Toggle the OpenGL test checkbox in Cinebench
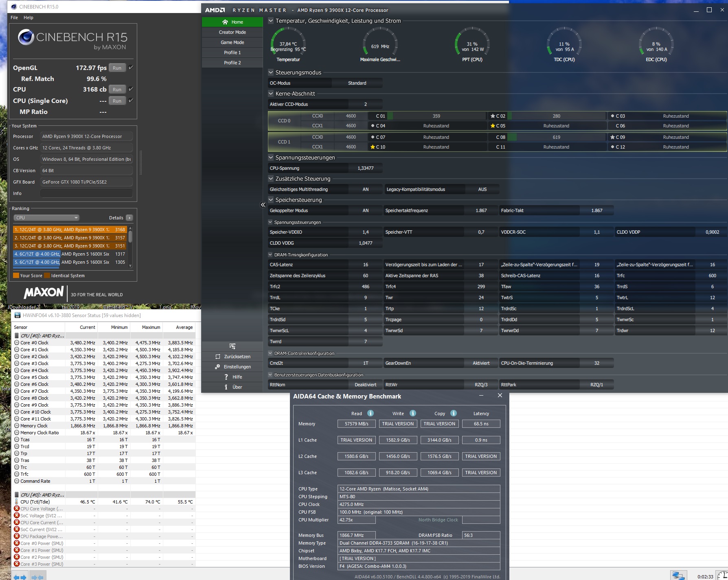728x580 pixels. coord(131,68)
